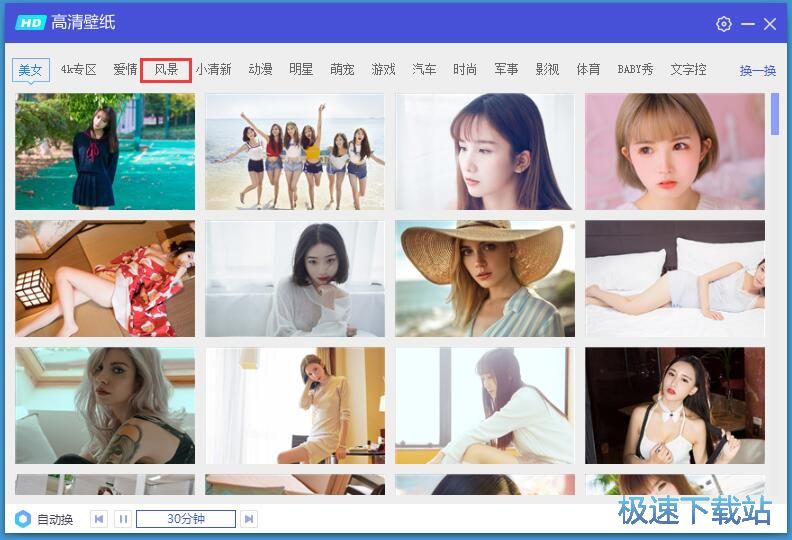The height and width of the screenshot is (540, 792).
Task: Select the 动漫 tab
Action: pyautogui.click(x=260, y=70)
